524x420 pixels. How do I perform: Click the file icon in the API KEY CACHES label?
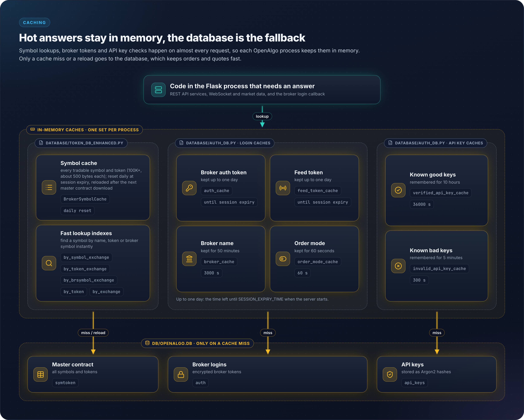point(390,143)
